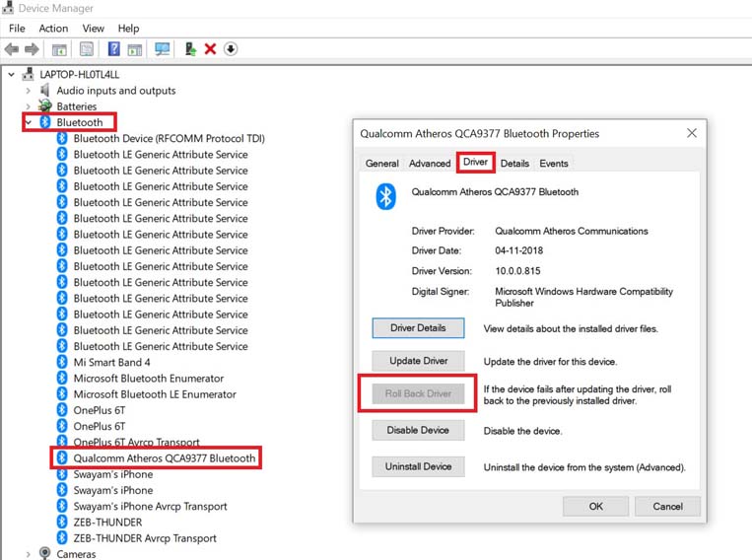Select the Batteries category label

(77, 106)
